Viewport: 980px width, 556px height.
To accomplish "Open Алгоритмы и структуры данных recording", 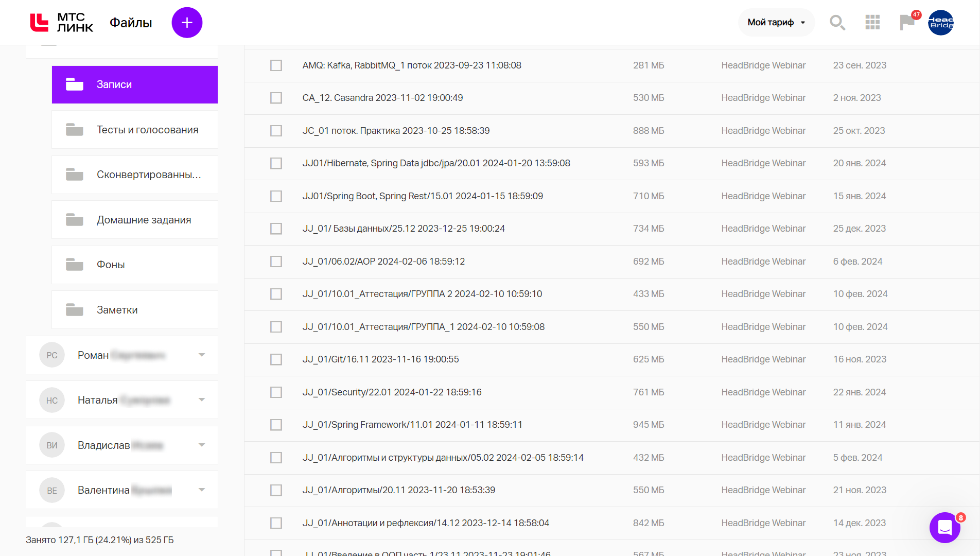I will coord(443,458).
